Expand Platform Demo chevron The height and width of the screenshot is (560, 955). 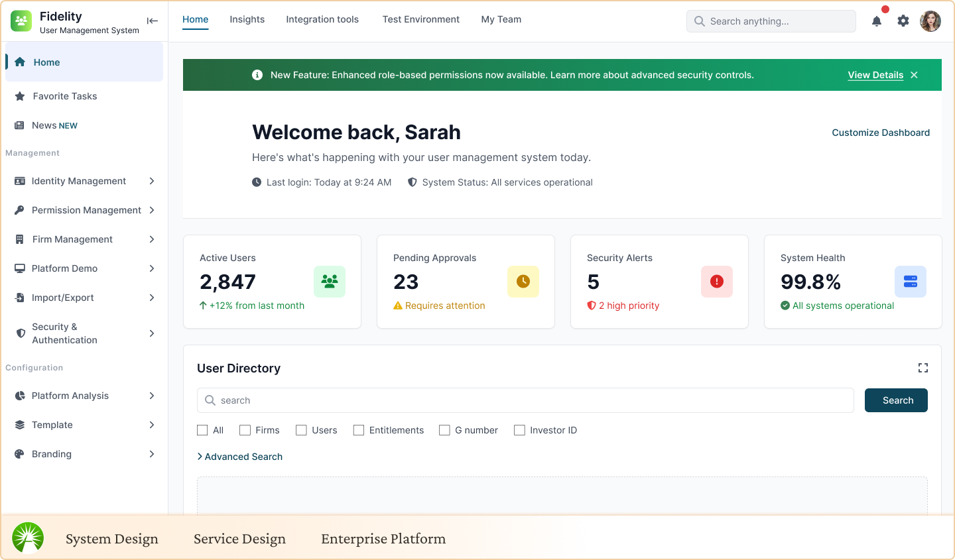pyautogui.click(x=152, y=268)
